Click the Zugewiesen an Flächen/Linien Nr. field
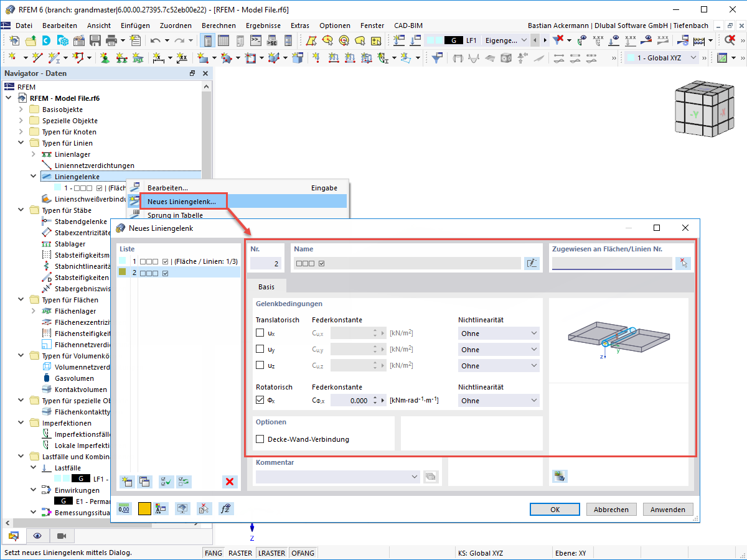Viewport: 747px width, 560px height. pos(611,263)
